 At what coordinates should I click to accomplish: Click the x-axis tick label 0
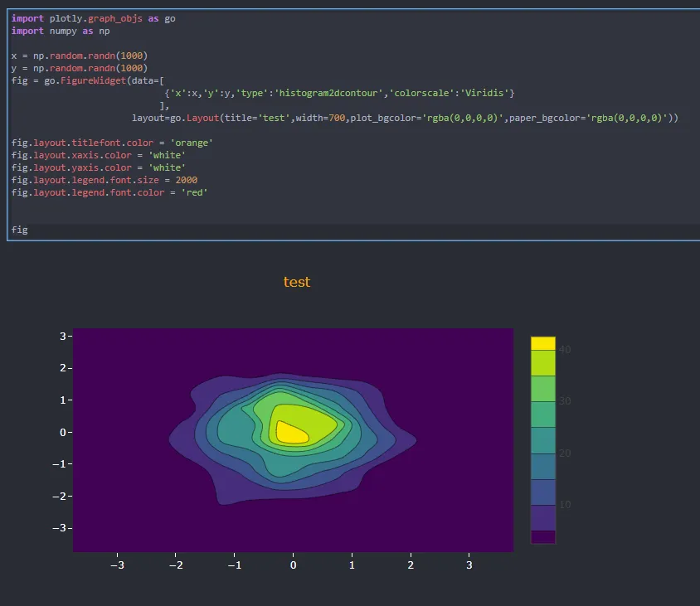pyautogui.click(x=293, y=565)
